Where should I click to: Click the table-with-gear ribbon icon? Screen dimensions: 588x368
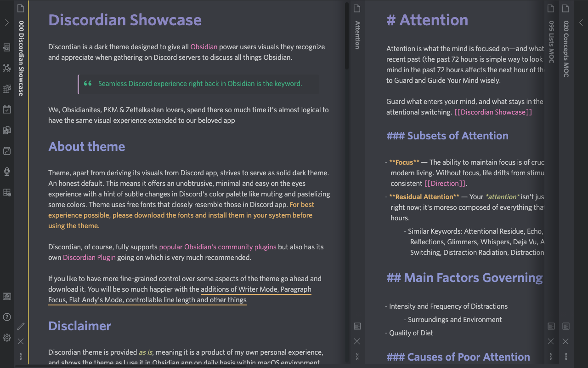[7, 192]
